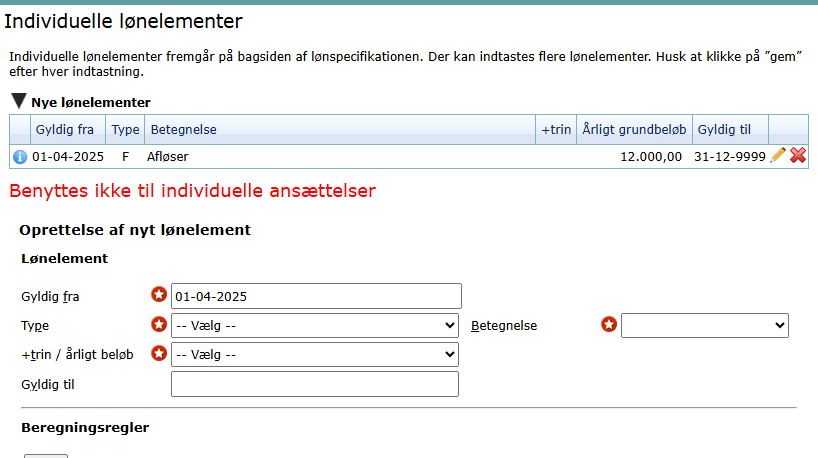Screen dimensions: 818x458
Task: Click the Gyldig fra form label
Action: (50, 297)
